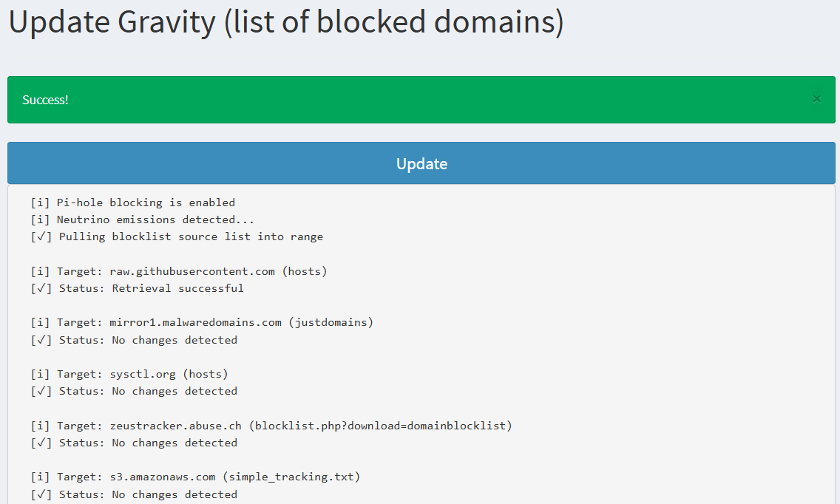This screenshot has height=504, width=840.
Task: Click the status line under malwaredomains target
Action: 134,340
